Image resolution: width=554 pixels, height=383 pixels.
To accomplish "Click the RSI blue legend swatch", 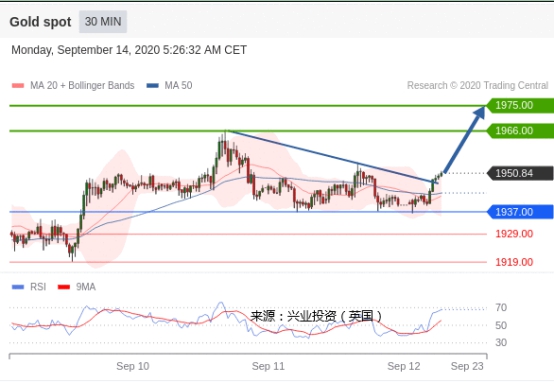I will coord(18,287).
